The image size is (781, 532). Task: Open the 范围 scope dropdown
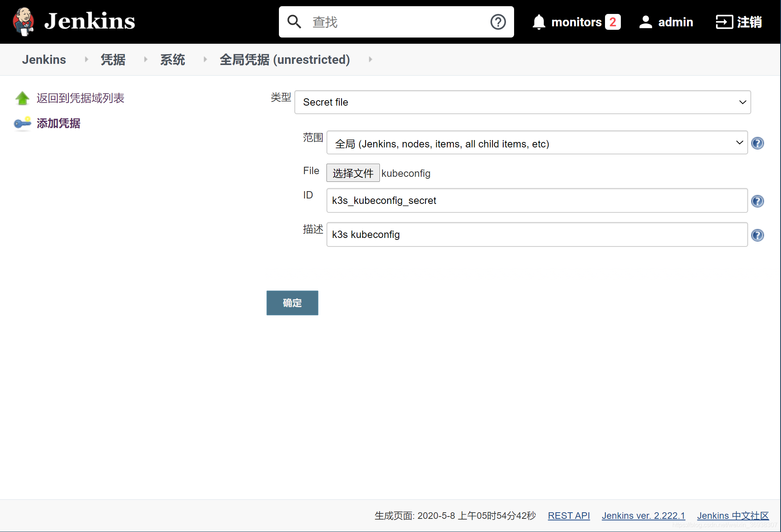pyautogui.click(x=537, y=143)
